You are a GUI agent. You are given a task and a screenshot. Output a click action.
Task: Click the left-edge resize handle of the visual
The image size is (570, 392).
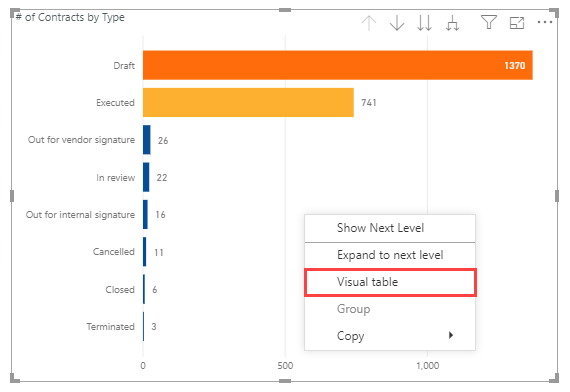[x=12, y=196]
